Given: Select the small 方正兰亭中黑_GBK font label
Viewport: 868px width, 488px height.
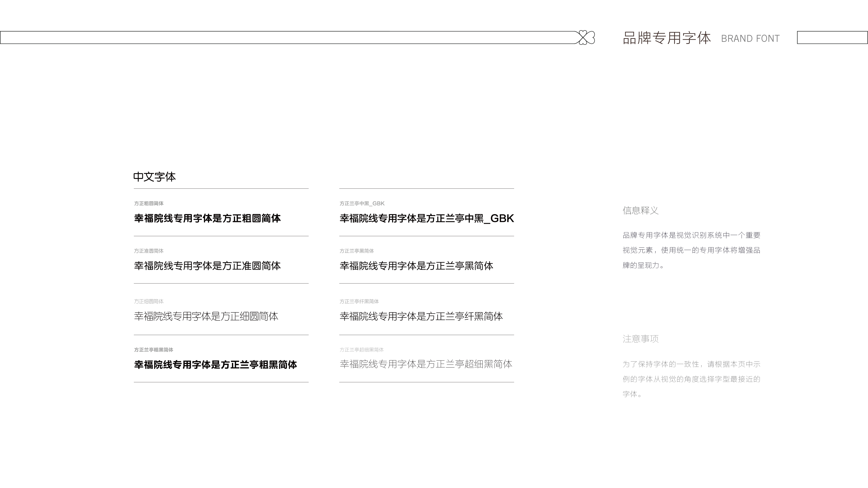Looking at the screenshot, I should (362, 203).
